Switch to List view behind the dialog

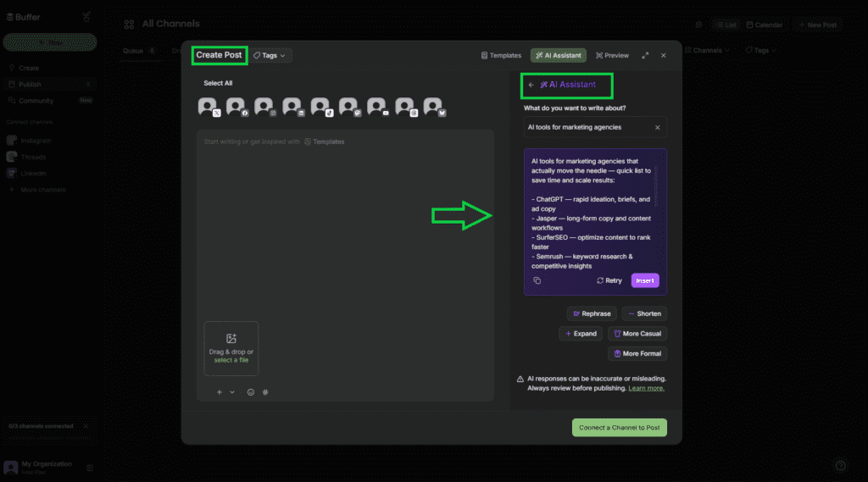click(726, 25)
